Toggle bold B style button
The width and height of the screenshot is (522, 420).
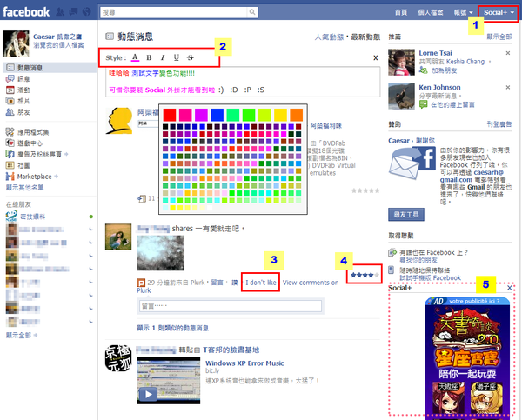[x=149, y=57]
